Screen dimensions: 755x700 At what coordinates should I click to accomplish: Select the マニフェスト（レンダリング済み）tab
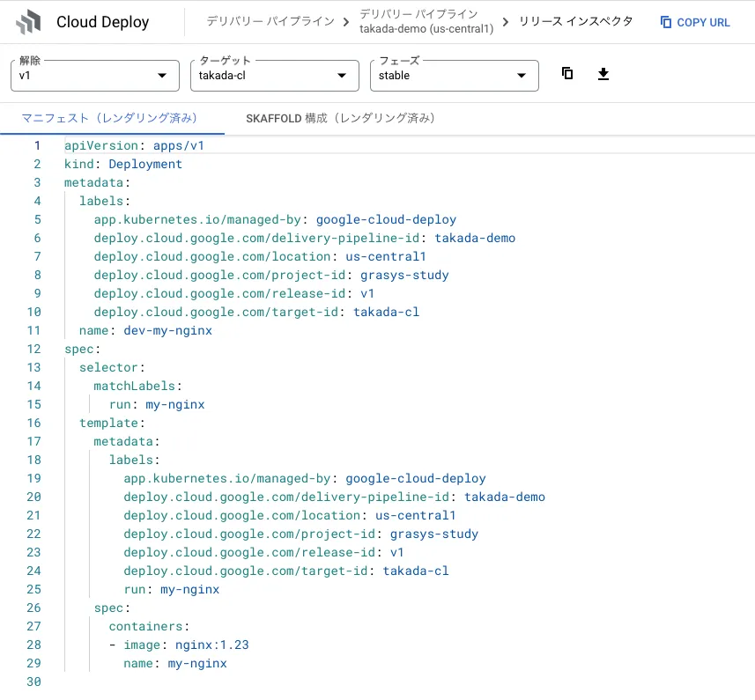110,118
